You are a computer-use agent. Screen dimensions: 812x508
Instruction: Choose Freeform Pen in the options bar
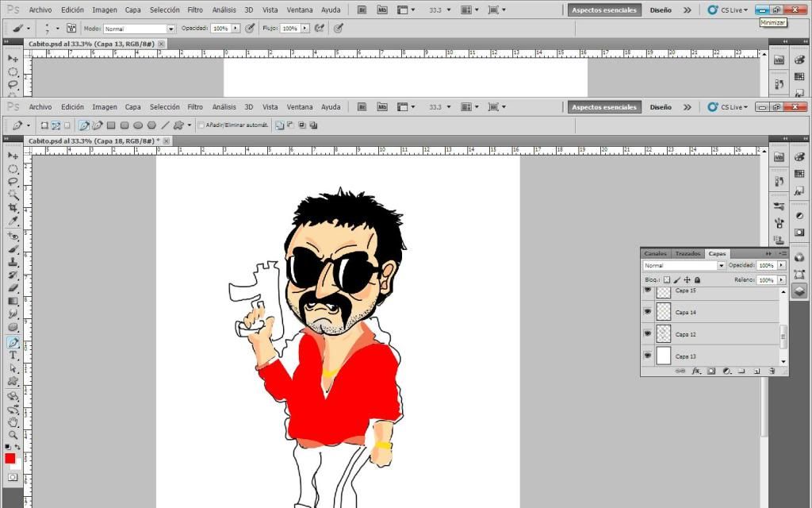pos(97,125)
